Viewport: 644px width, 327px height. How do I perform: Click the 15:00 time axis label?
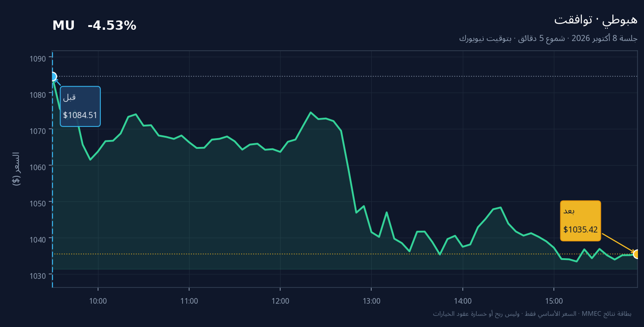(554, 301)
